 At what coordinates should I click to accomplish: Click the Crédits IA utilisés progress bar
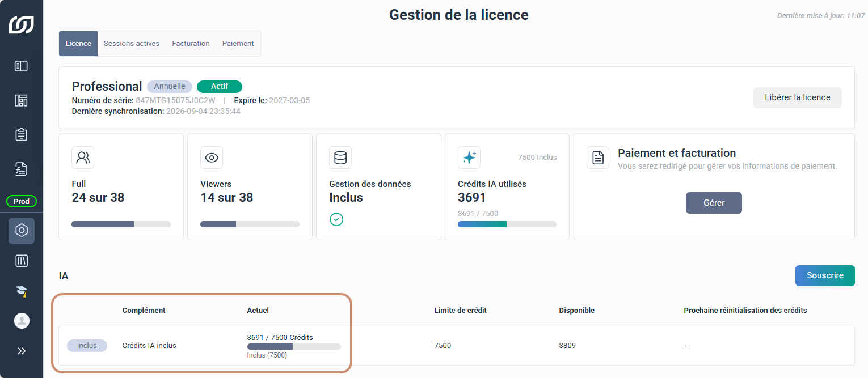[x=507, y=224]
